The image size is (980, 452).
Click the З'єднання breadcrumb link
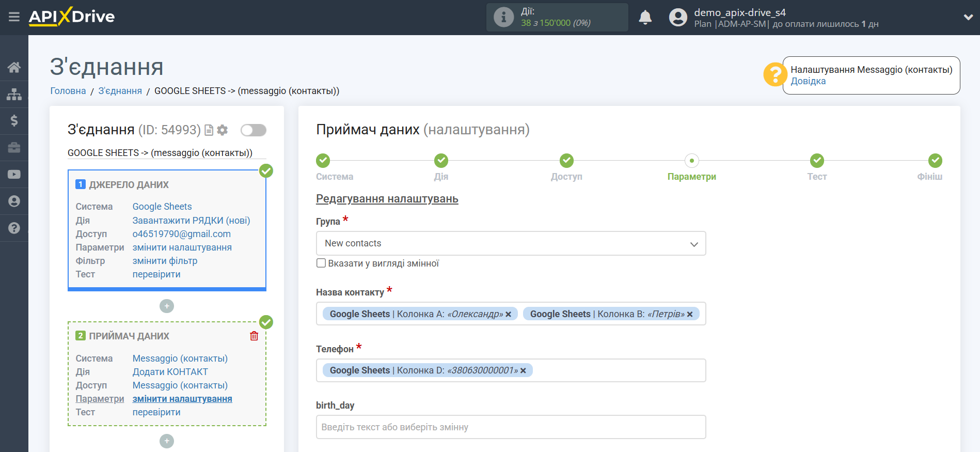[120, 91]
